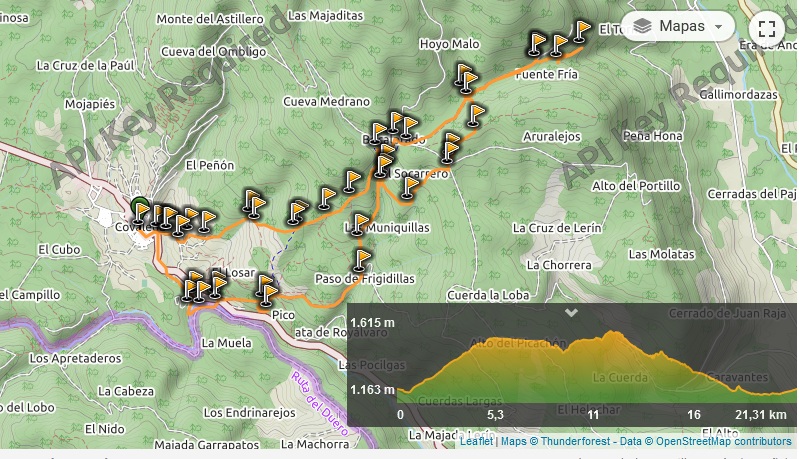Click the elevation profile peak point
The height and width of the screenshot is (459, 799).
(612, 332)
